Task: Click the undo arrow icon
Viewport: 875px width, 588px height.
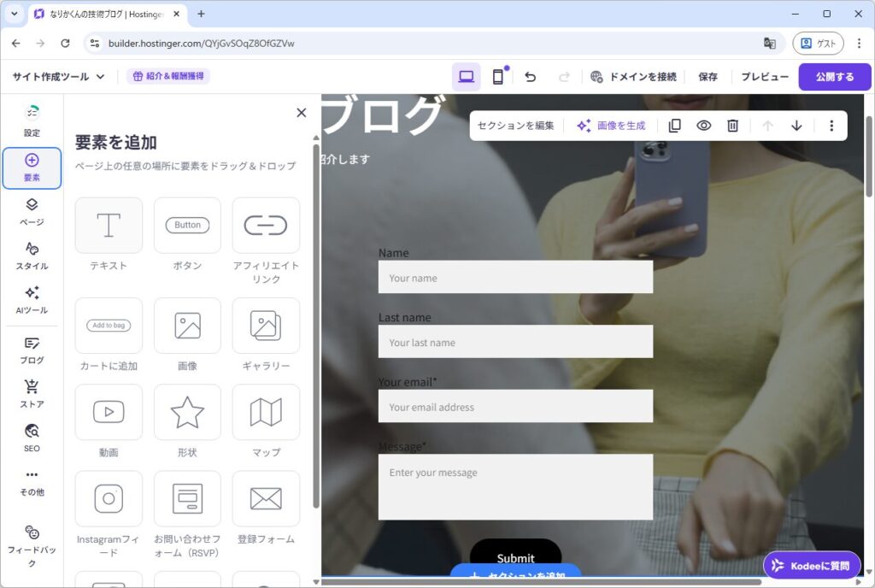Action: [x=530, y=77]
